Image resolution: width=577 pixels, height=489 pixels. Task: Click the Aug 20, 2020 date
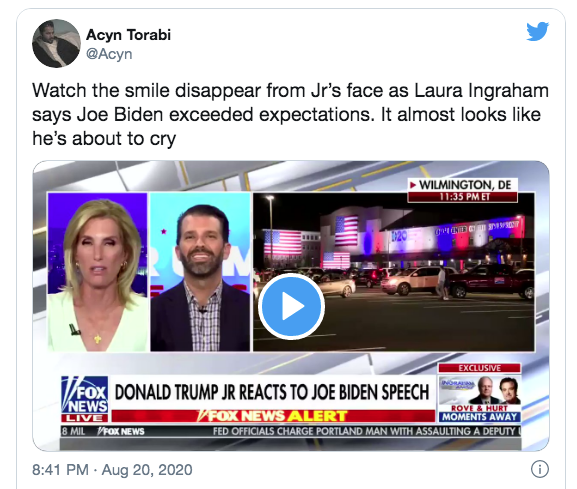(147, 470)
